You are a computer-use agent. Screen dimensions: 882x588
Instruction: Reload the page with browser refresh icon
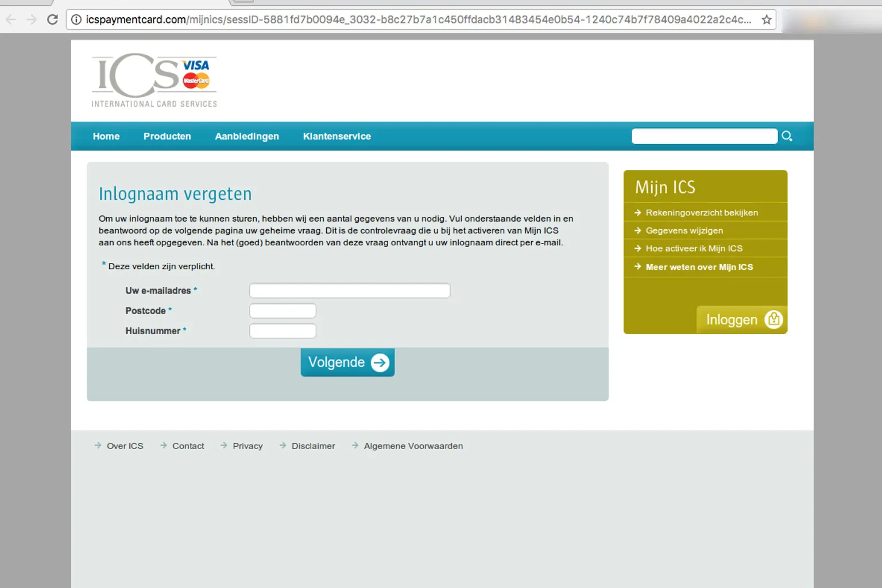click(52, 20)
